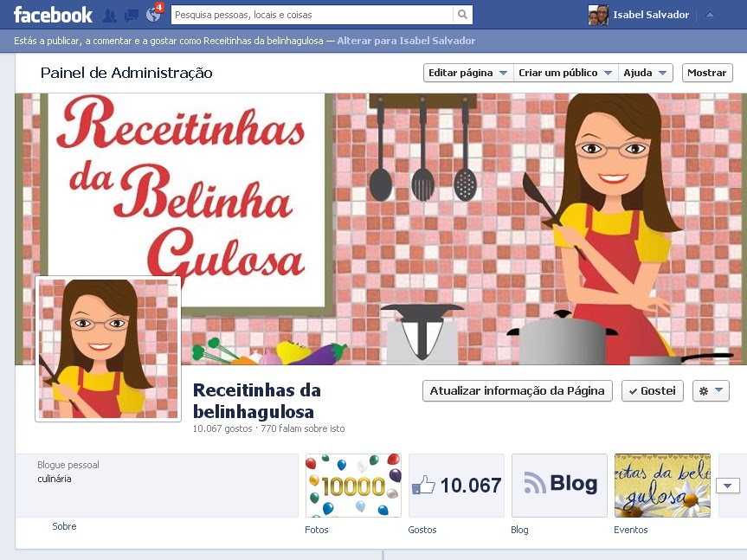Click Alterar para Isabel Salvador link
Viewport: 747px width, 560px height.
coord(406,41)
